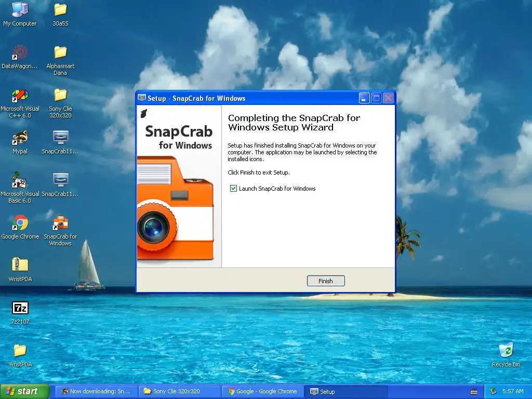Switch to Google Chrome taskbar window

(x=262, y=392)
